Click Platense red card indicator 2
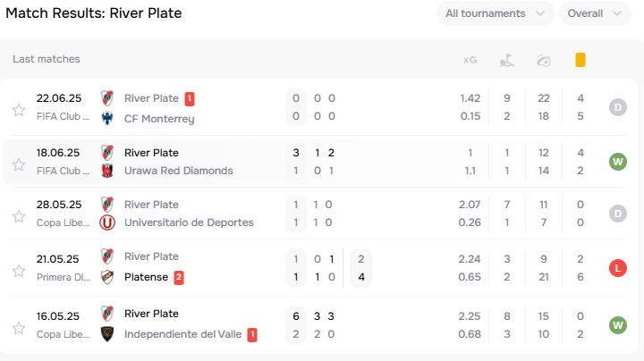The width and height of the screenshot is (644, 361). point(179,278)
